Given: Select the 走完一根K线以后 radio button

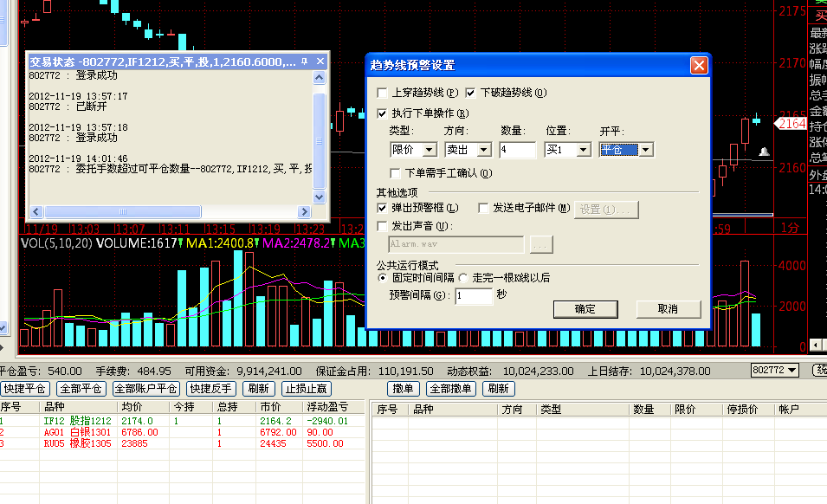Looking at the screenshot, I should (x=463, y=278).
